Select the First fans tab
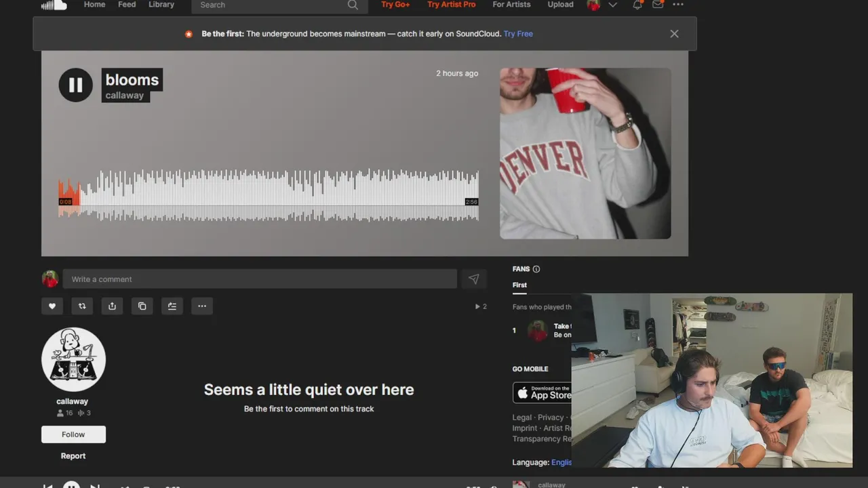 [519, 285]
